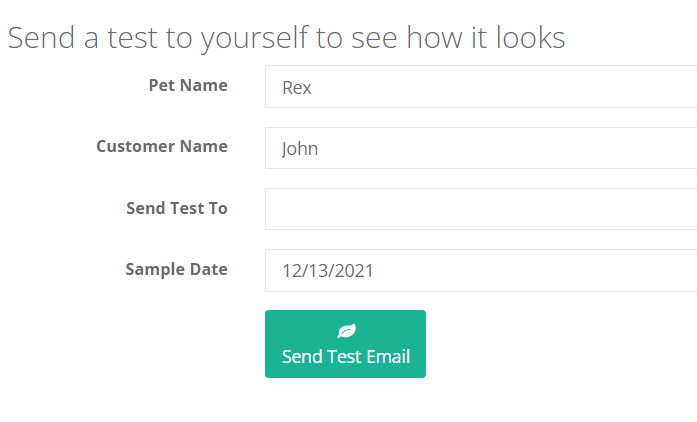Click the Send Test Email button text
Viewport: 697px width, 422px height.
346,357
